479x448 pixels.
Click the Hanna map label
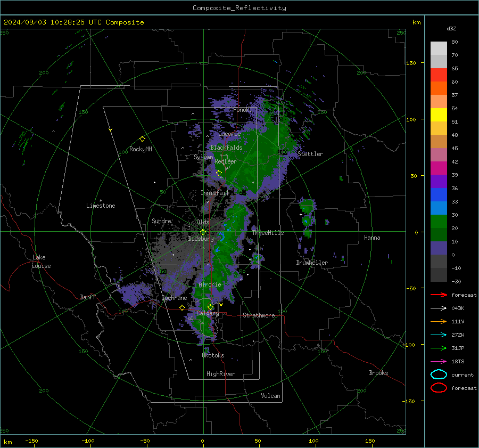(372, 238)
